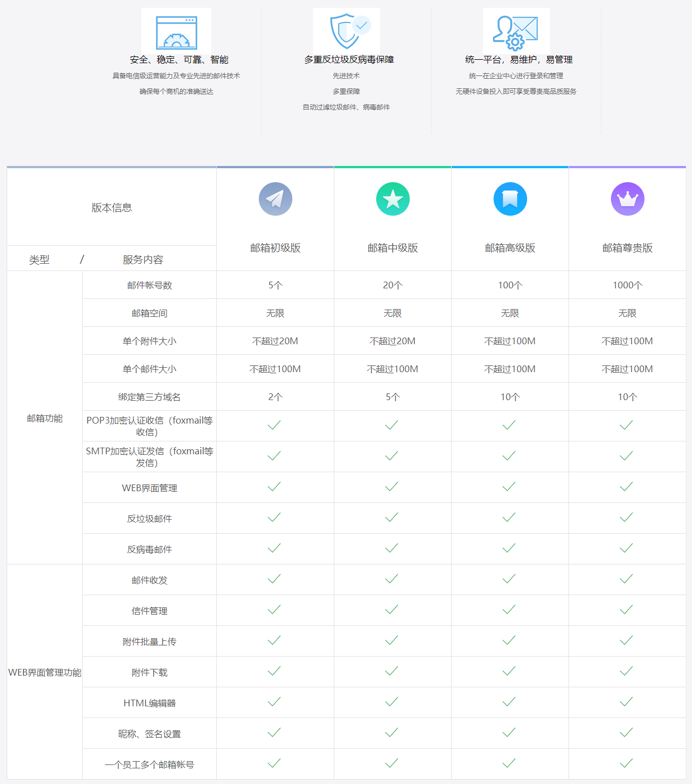
Task: Click the shield checkmark anti-spam icon
Action: pos(350,31)
